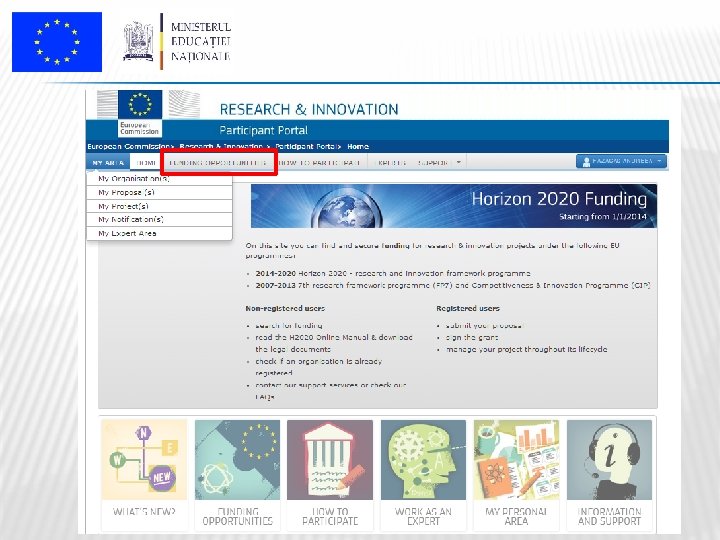720x540 pixels.
Task: Open the Funding Opportunities tile
Action: [x=237, y=475]
